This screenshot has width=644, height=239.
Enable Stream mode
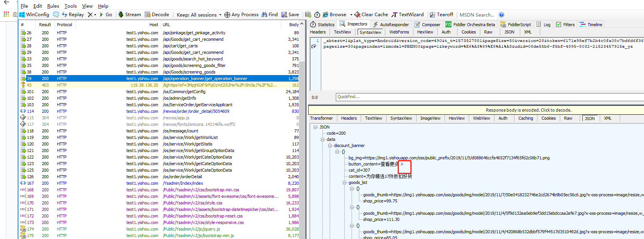129,15
